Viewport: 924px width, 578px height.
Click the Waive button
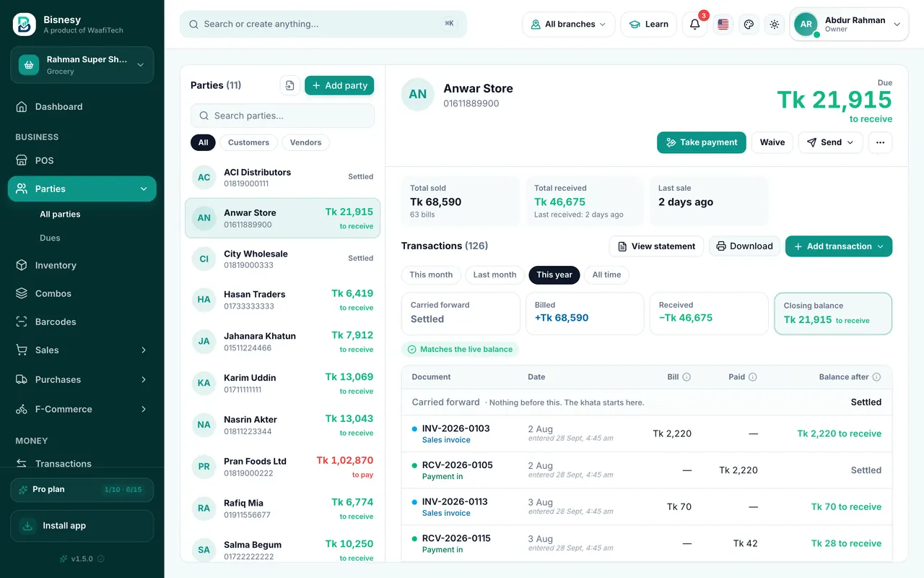(772, 142)
